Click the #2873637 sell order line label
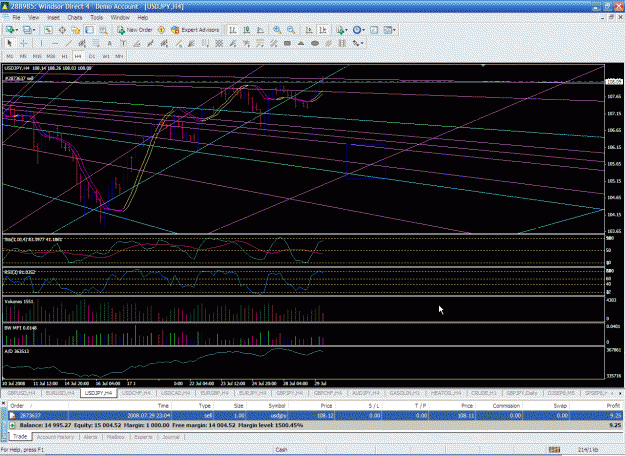This screenshot has height=456, width=625. [x=19, y=78]
